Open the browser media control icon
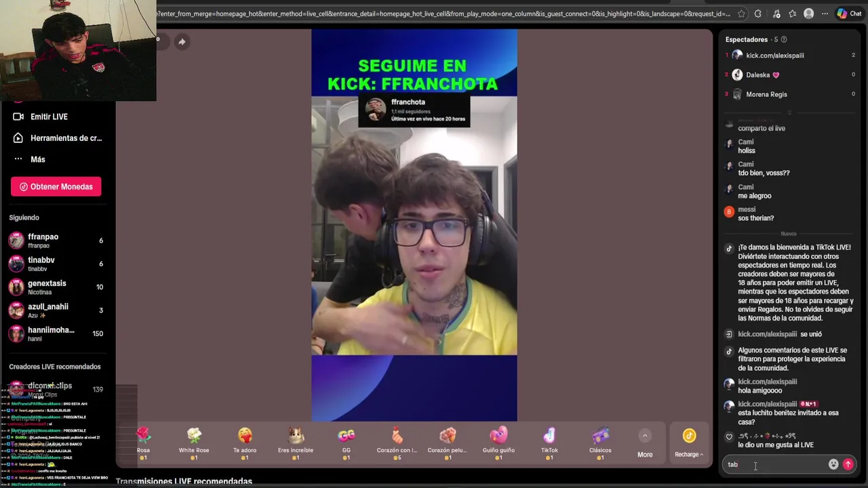The height and width of the screenshot is (488, 868). pyautogui.click(x=776, y=14)
